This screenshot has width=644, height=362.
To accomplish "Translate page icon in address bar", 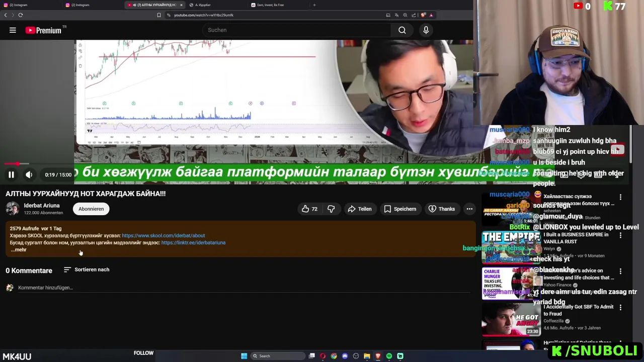I will (396, 15).
